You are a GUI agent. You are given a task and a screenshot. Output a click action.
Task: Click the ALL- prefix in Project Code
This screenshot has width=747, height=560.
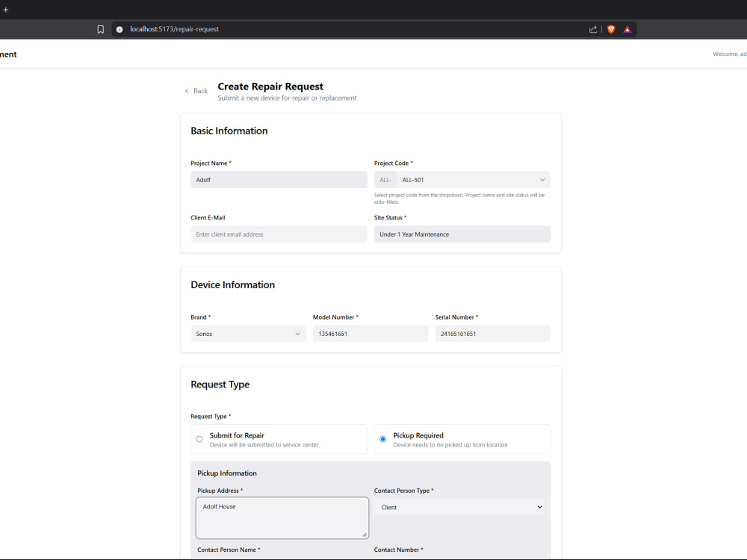pos(385,179)
